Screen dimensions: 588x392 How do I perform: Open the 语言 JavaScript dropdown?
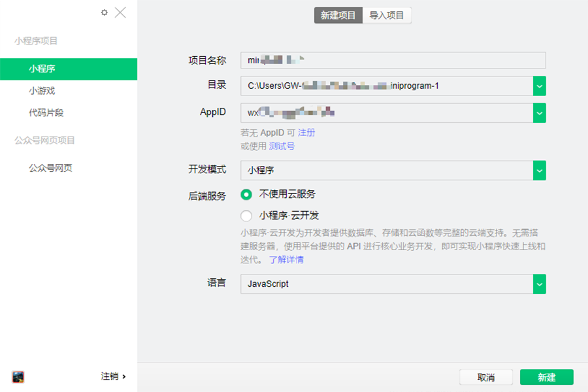tap(539, 284)
